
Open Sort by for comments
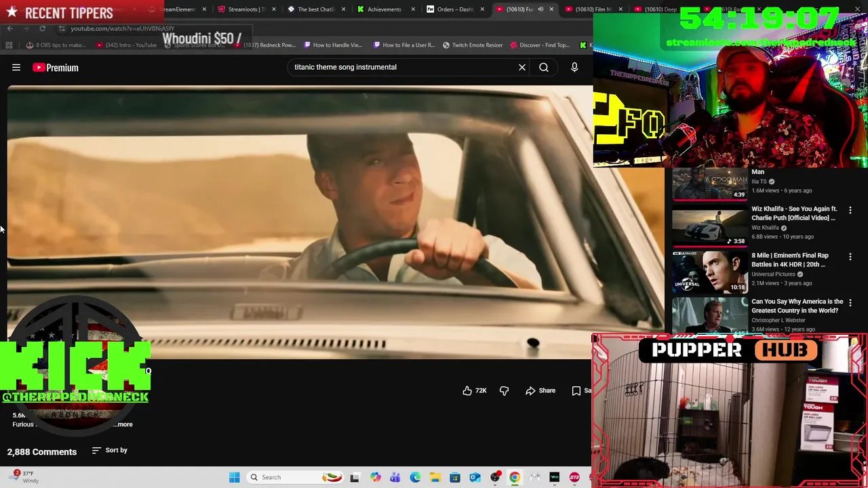point(110,450)
